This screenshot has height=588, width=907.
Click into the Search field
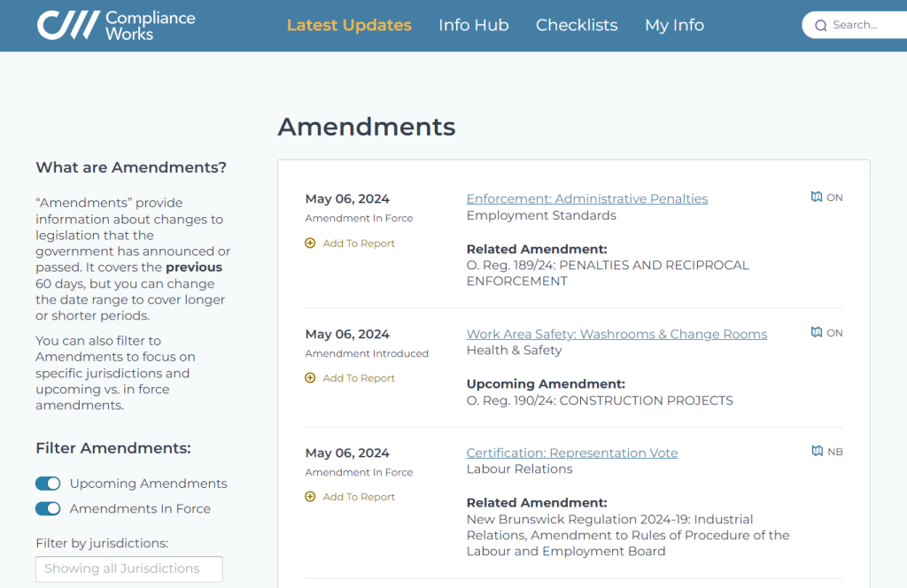point(857,26)
